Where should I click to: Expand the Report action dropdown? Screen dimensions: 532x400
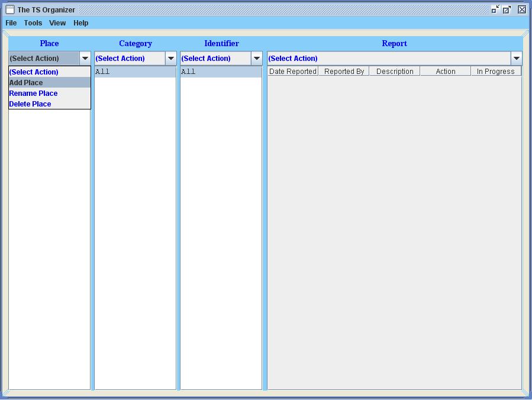click(517, 59)
